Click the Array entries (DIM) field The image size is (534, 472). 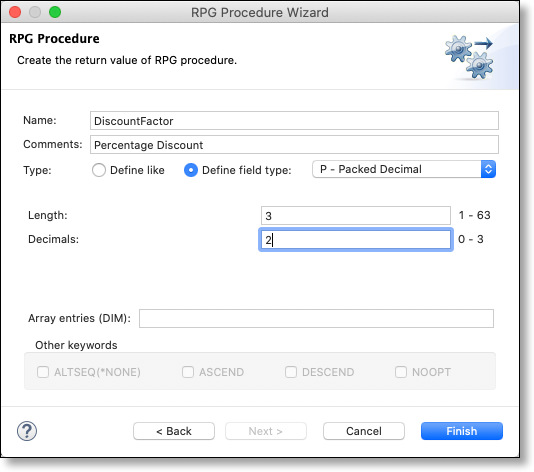click(316, 318)
